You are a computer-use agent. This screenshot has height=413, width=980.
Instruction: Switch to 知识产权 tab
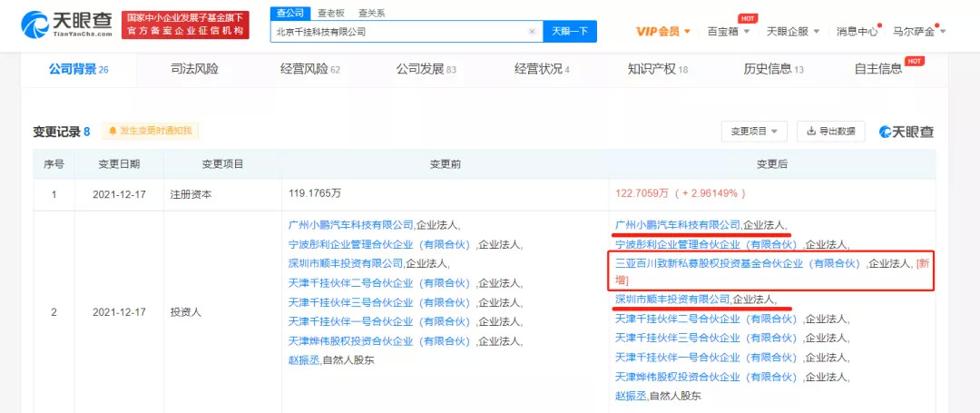[x=658, y=69]
